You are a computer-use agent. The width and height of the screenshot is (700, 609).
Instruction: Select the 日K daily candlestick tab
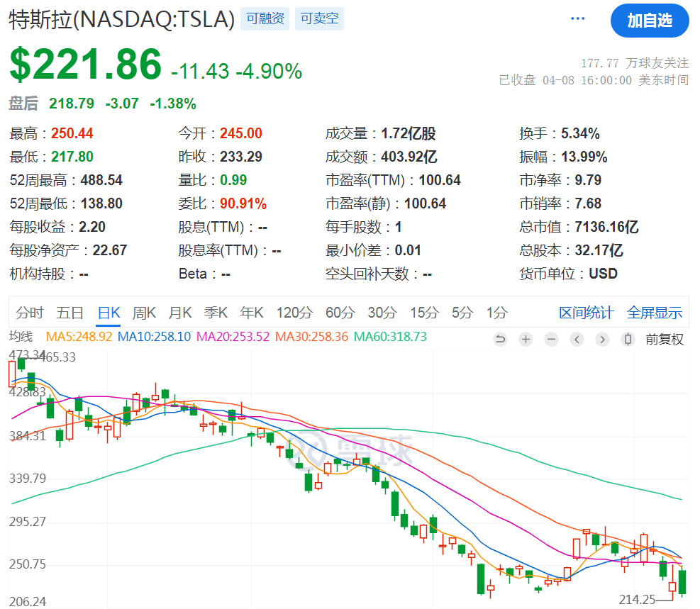(109, 313)
